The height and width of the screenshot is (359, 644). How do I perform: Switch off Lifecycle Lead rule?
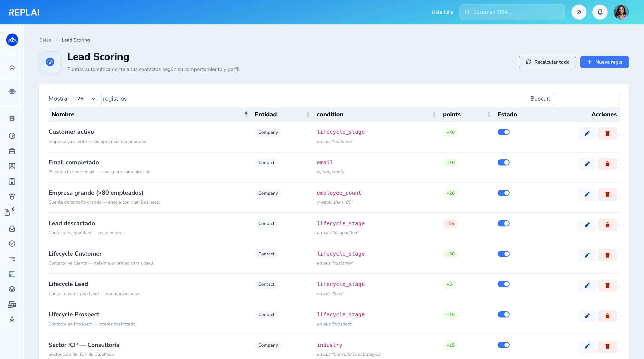503,284
